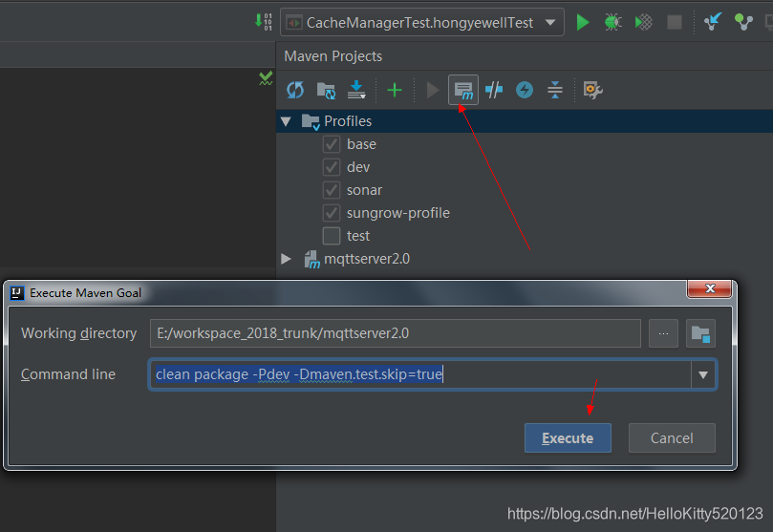
Task: Click the Update Project VCS icon
Action: click(x=713, y=22)
